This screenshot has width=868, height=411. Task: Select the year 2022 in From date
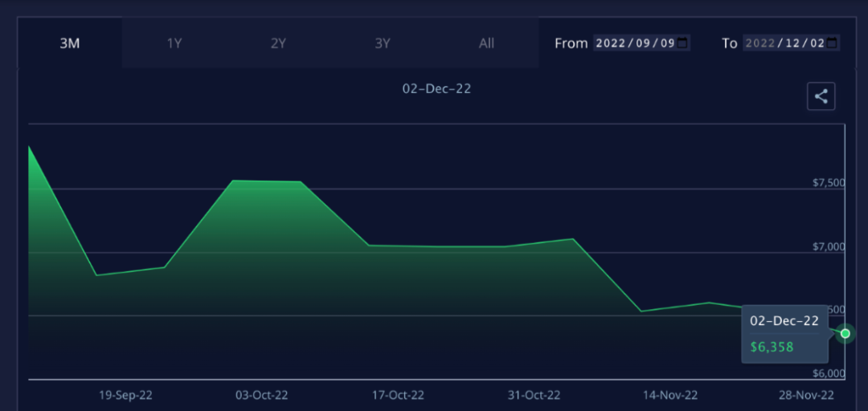pyautogui.click(x=611, y=43)
